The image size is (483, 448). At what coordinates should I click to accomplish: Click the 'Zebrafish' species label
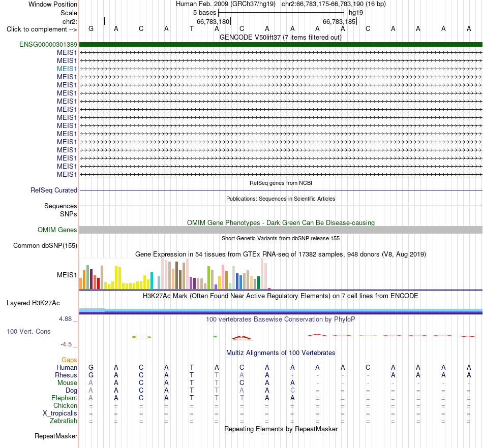(64, 421)
